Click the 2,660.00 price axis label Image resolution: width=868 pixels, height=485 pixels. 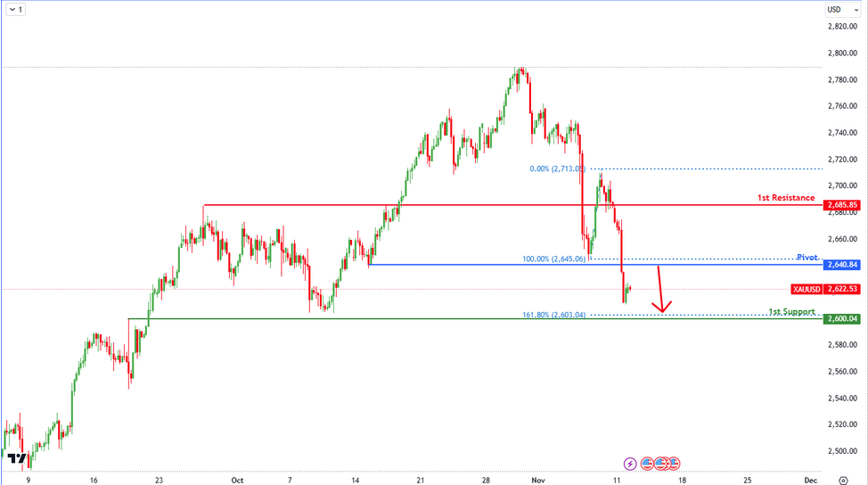[x=842, y=239]
